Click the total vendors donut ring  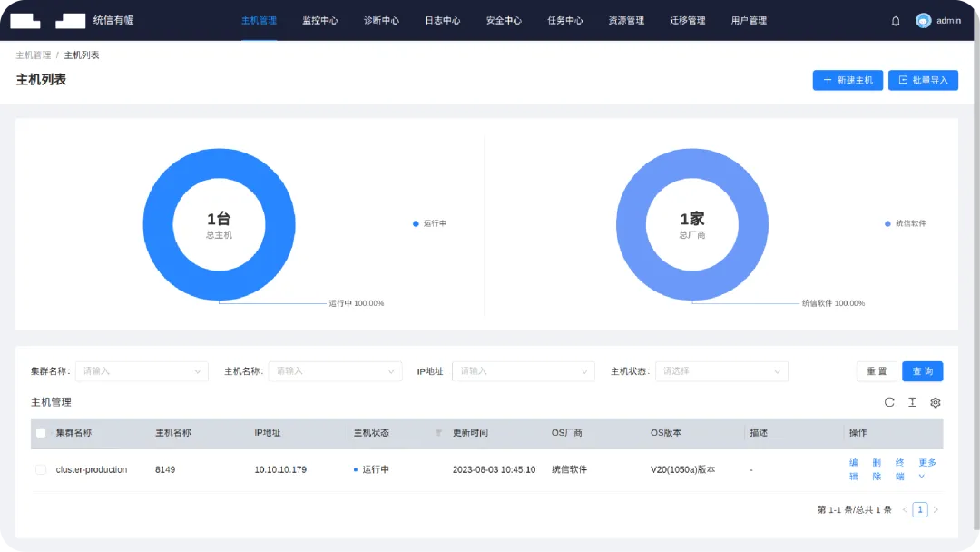tap(631, 224)
